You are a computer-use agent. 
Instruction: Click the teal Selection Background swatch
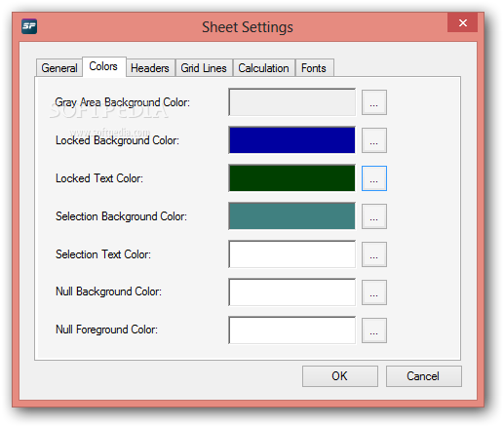pos(291,216)
